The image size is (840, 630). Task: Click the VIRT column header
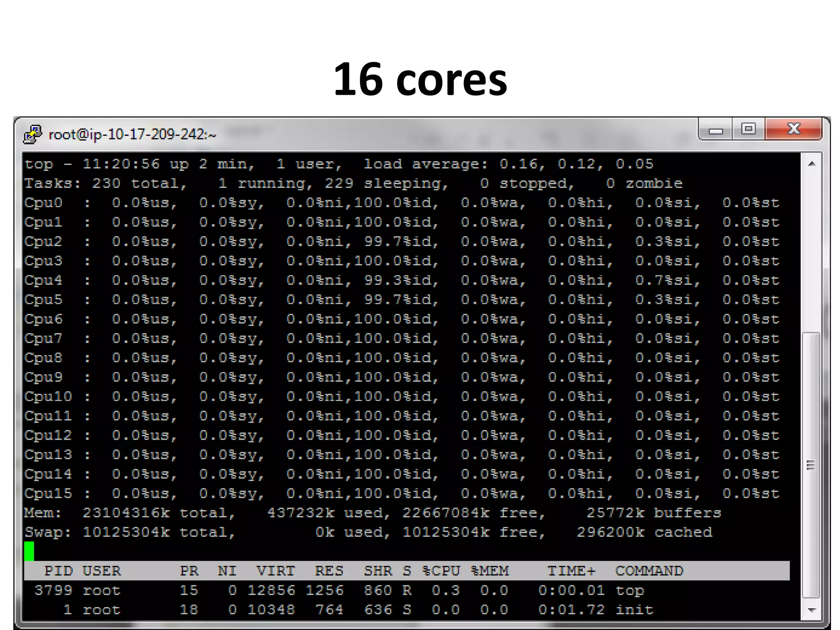(276, 571)
